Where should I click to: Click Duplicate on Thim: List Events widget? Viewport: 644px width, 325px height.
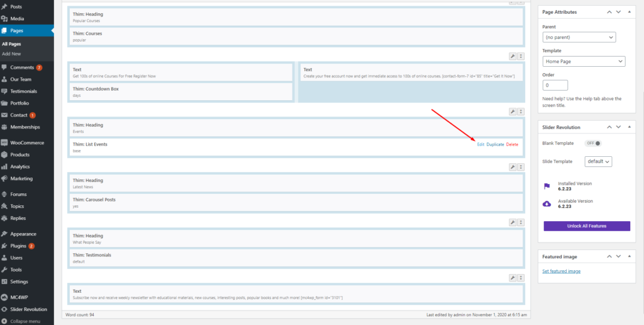coord(496,144)
